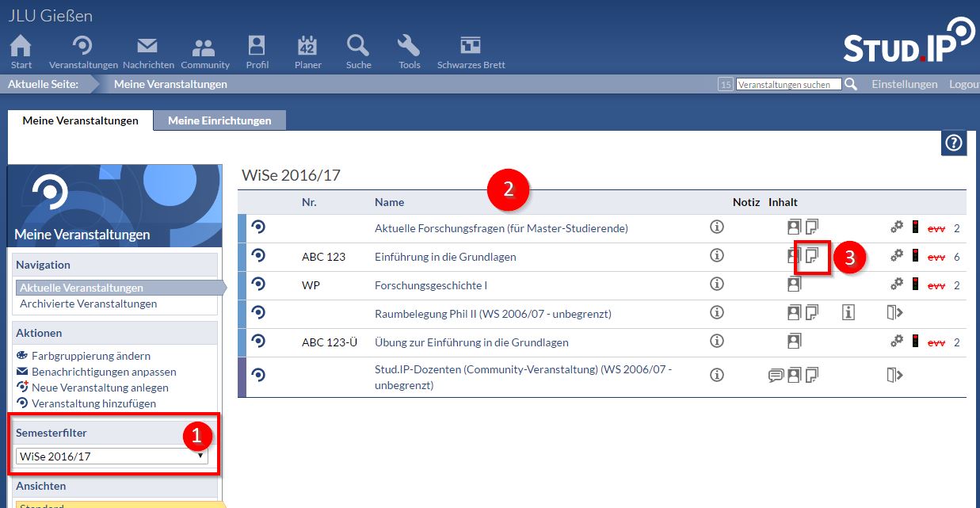Open settings gear for Aktuelle Forschungsfragen

897,227
